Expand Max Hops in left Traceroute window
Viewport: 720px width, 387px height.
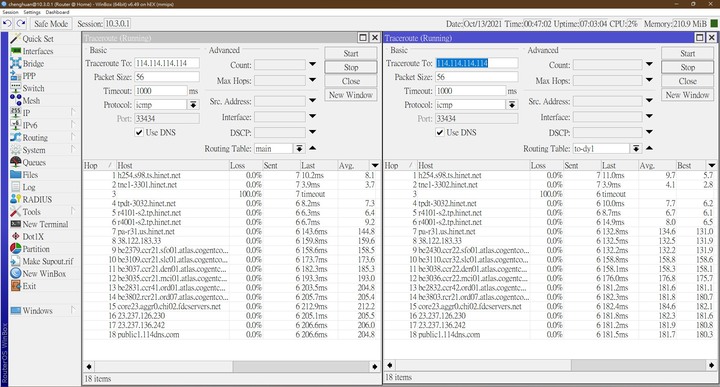pos(312,80)
